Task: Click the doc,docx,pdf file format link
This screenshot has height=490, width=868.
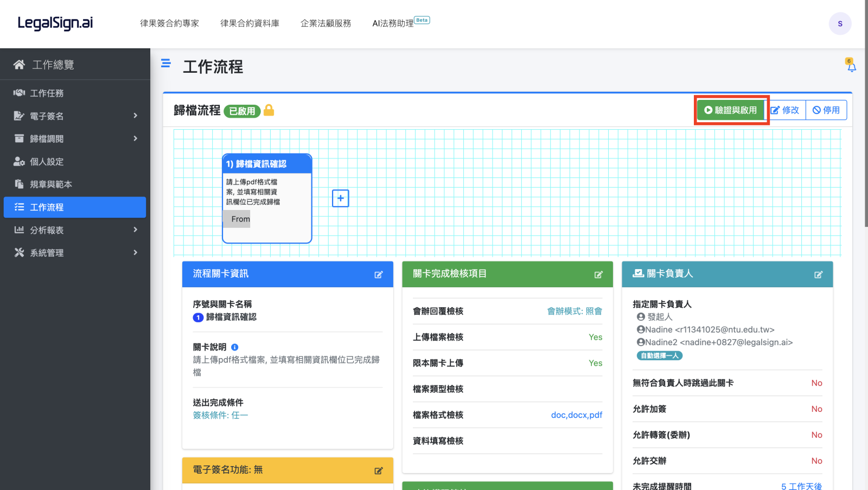Action: click(577, 415)
